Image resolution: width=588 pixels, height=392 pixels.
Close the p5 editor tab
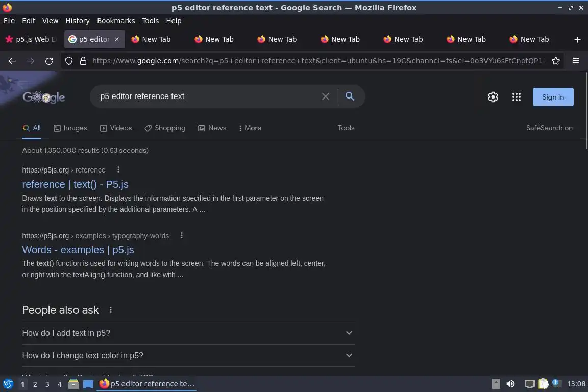(x=117, y=39)
